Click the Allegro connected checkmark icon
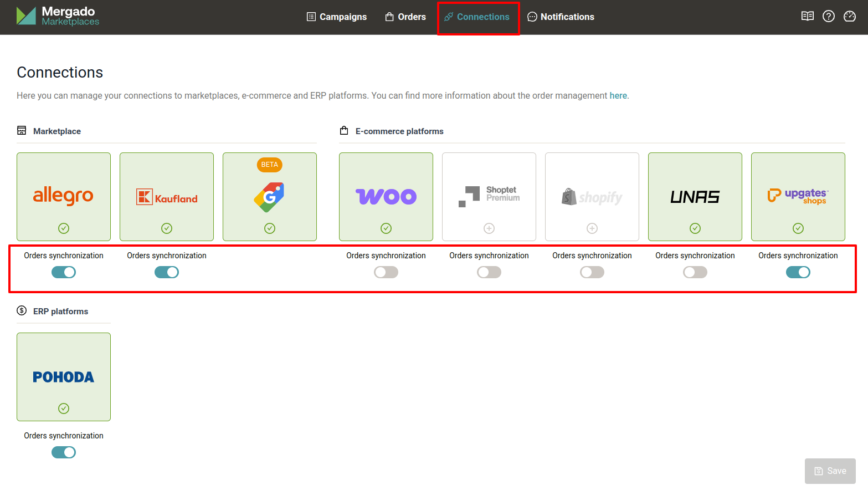The image size is (868, 485). pyautogui.click(x=64, y=228)
